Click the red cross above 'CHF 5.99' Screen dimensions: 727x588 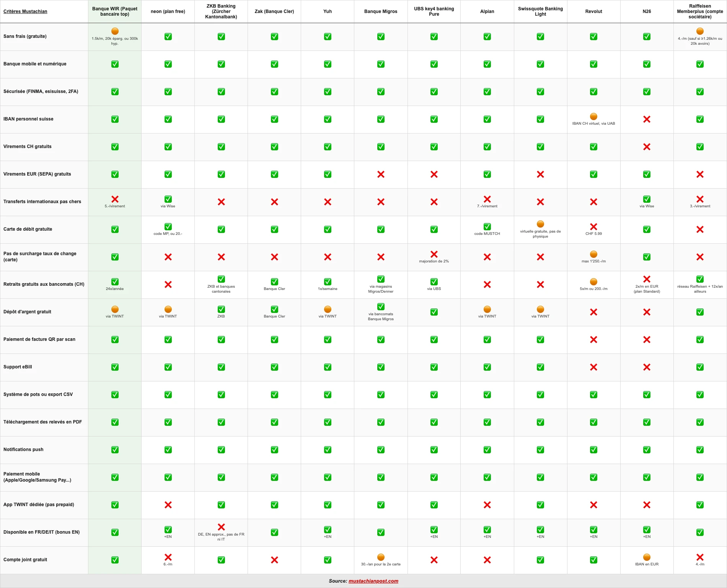tap(593, 227)
